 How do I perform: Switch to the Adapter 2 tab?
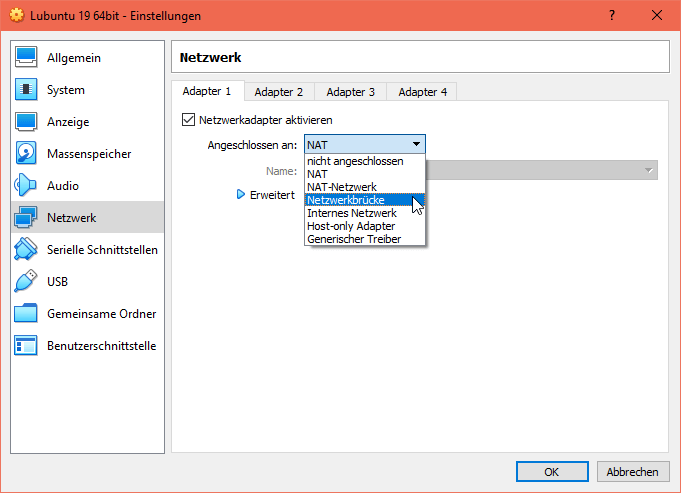coord(279,92)
